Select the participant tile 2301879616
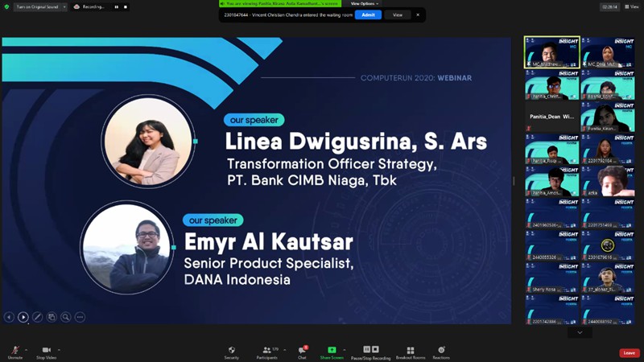The width and height of the screenshot is (644, 362). pos(608,245)
